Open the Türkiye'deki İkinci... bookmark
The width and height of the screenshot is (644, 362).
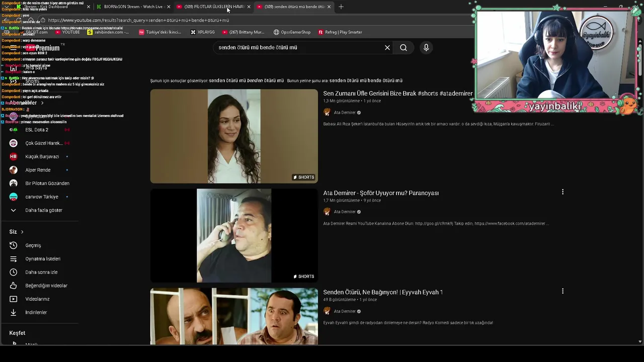(x=160, y=32)
